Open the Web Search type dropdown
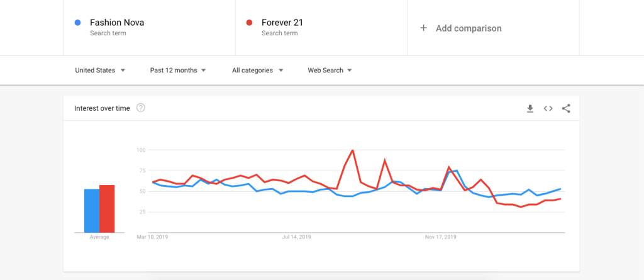This screenshot has height=280, width=644. (x=330, y=70)
